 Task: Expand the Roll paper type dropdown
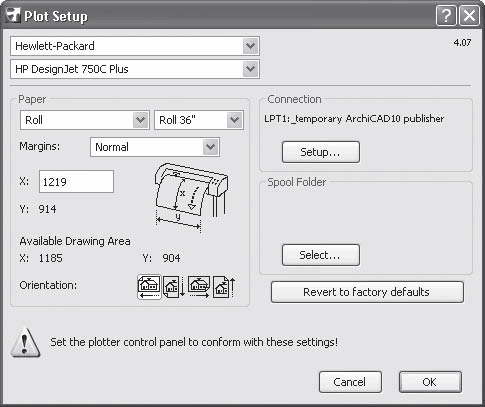85,120
